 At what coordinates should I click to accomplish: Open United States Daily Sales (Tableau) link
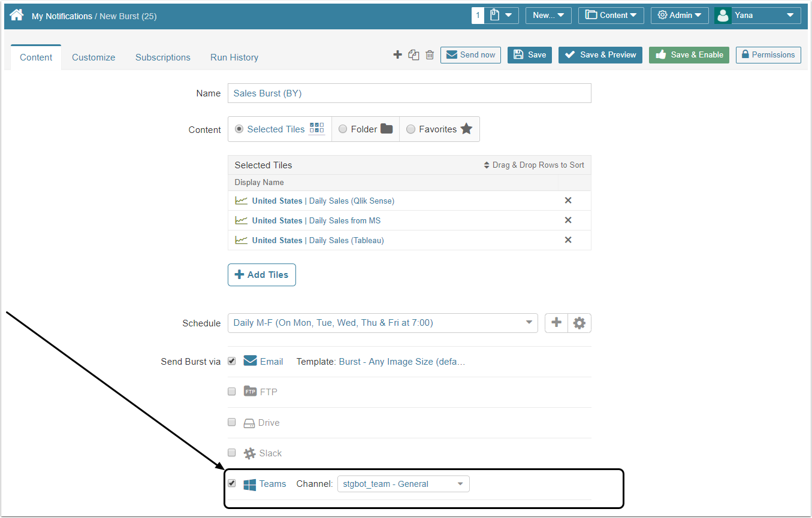318,241
